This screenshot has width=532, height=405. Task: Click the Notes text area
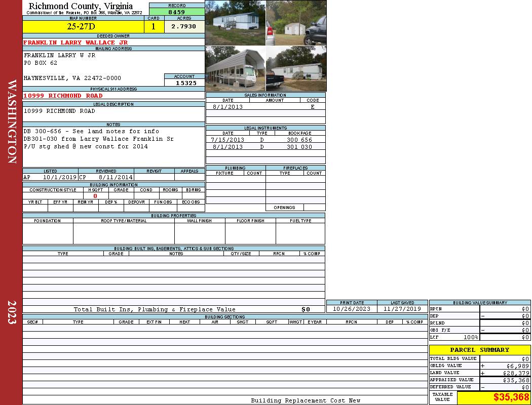point(113,146)
